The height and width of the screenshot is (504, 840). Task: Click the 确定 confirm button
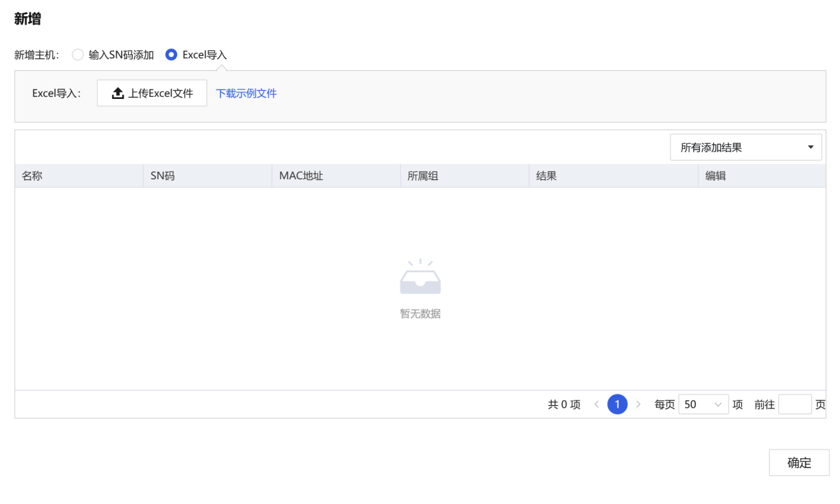coord(799,463)
